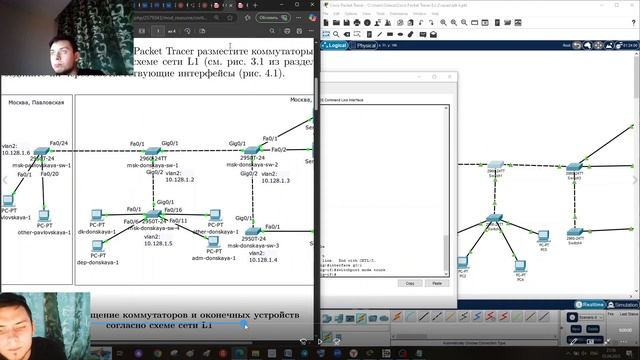Click the question mark Help icon
640x360 pixels.
coord(633,23)
